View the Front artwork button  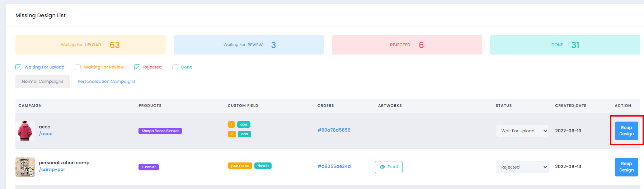pos(389,167)
